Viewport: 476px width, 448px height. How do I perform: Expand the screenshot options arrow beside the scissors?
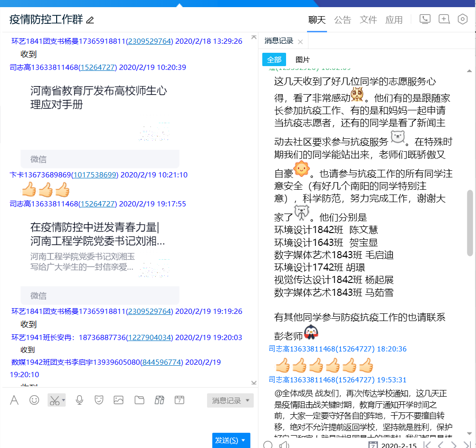point(63,400)
